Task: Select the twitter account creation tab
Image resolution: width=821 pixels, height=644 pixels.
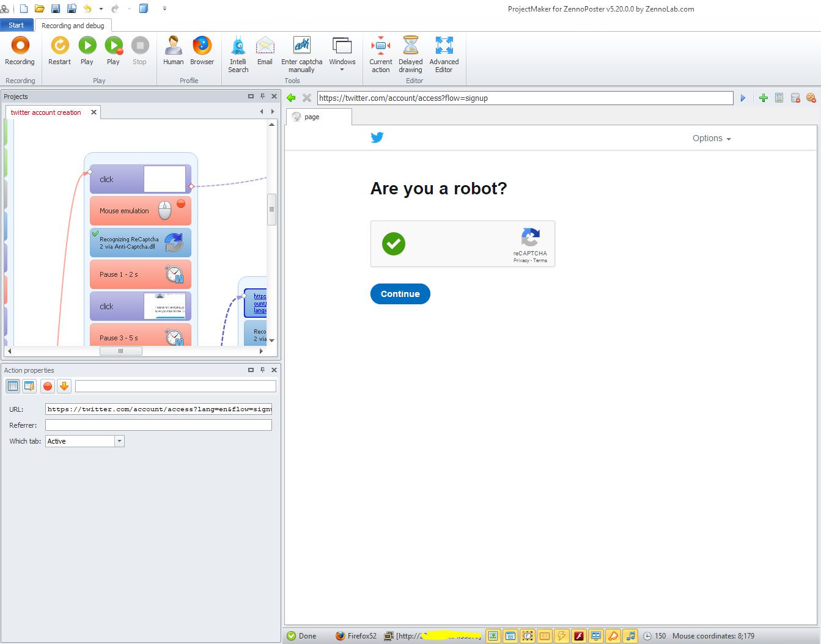Action: (46, 112)
